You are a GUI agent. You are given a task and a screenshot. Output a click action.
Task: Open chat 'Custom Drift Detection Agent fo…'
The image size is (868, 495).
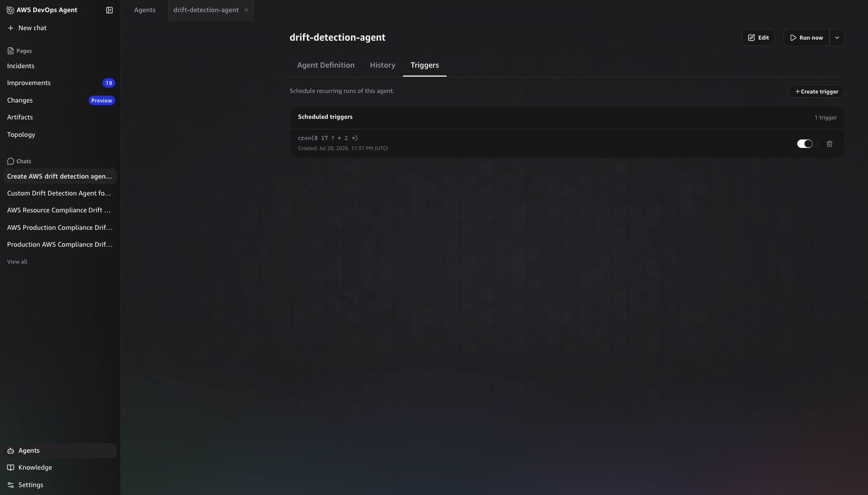[x=60, y=193]
